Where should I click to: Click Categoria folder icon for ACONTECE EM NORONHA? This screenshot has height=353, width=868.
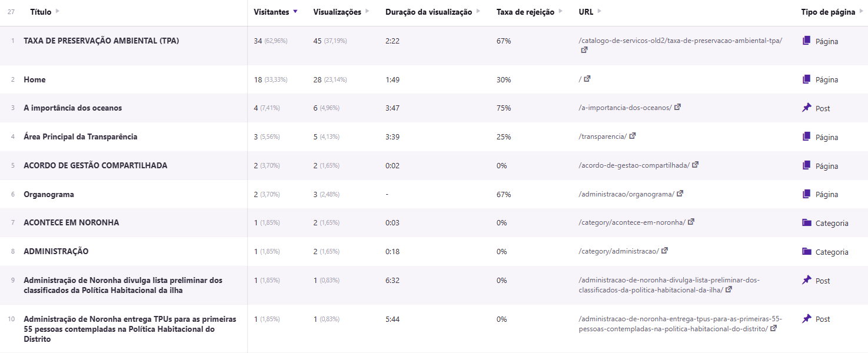(807, 222)
